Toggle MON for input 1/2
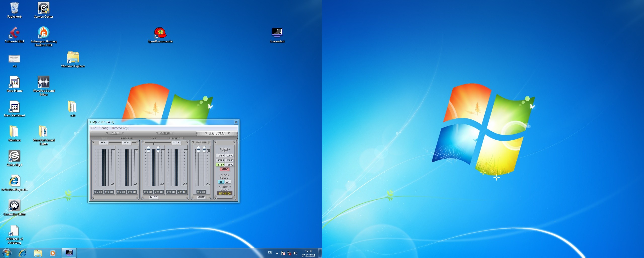 point(104,143)
